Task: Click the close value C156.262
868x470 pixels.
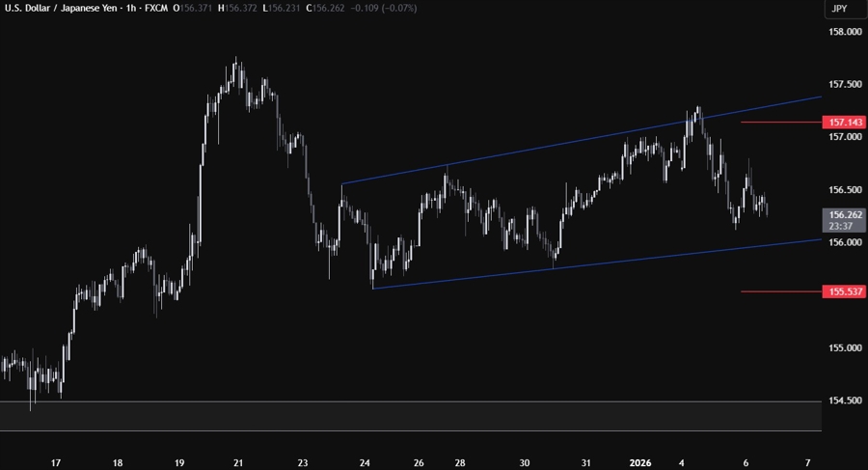Action: [325, 9]
